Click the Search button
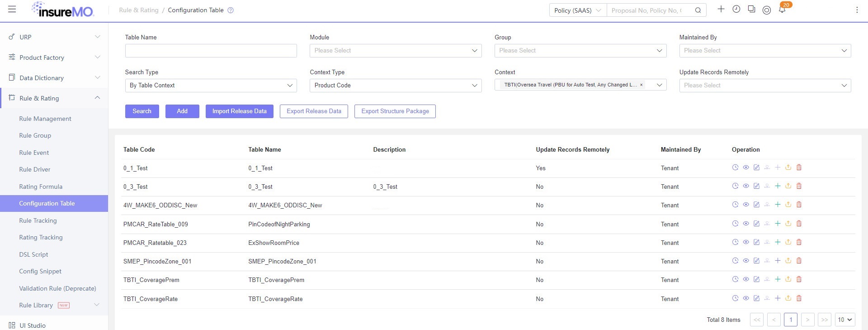 click(142, 111)
